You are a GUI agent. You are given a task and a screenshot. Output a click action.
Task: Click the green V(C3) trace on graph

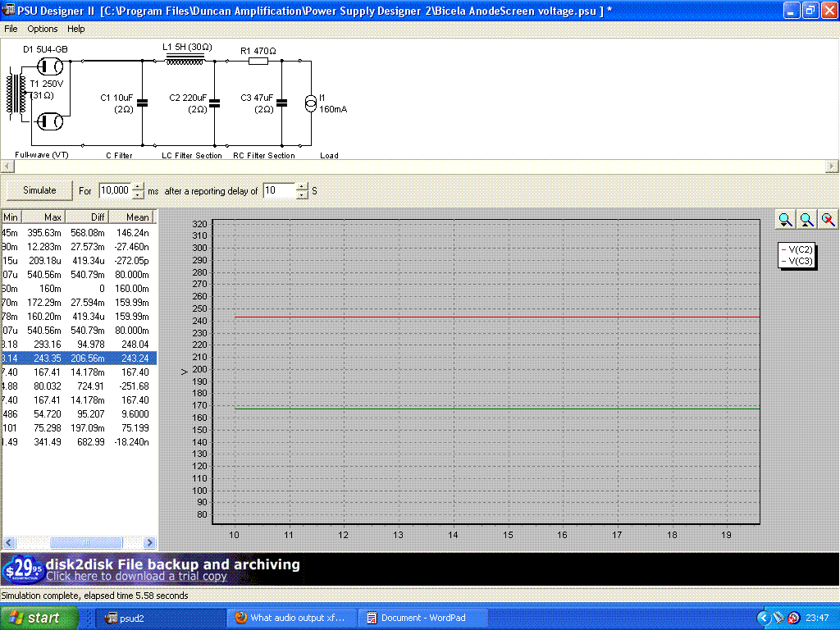click(497, 409)
